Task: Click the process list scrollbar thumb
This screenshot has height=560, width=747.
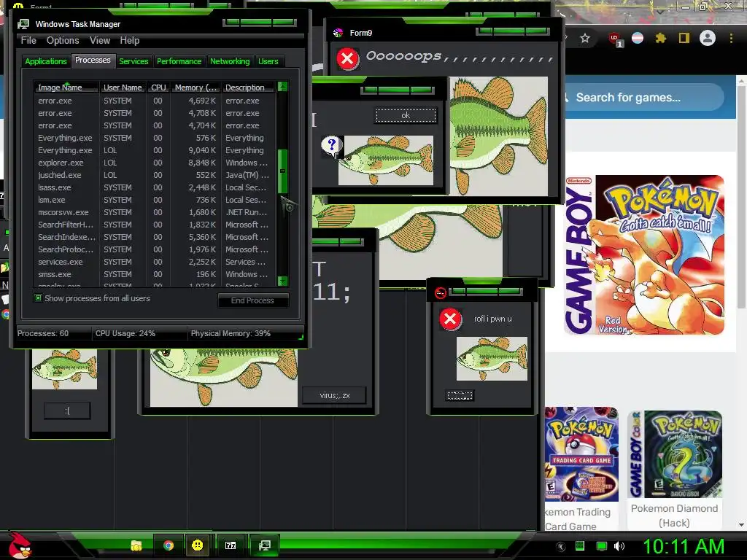Action: pos(282,171)
